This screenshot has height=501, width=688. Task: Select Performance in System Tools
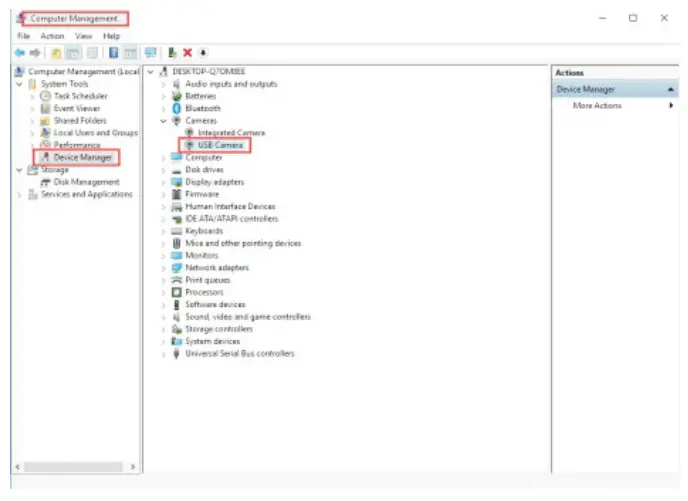point(77,145)
